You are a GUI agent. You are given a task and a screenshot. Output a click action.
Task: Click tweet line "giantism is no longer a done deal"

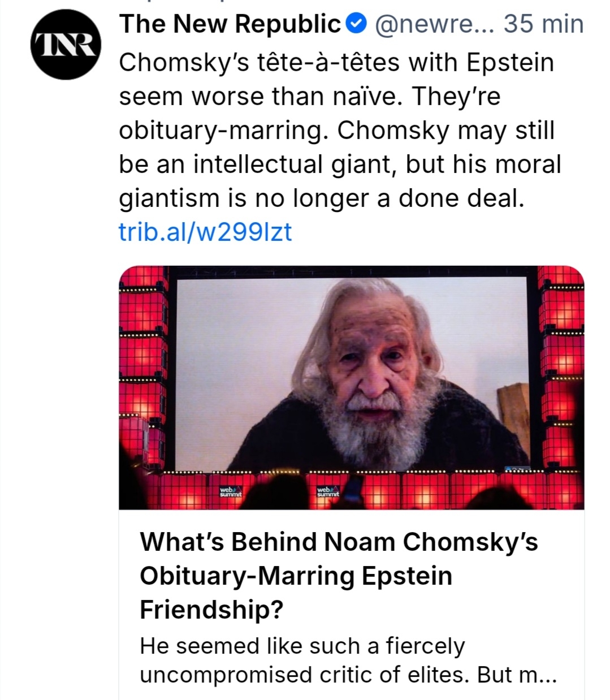(322, 198)
